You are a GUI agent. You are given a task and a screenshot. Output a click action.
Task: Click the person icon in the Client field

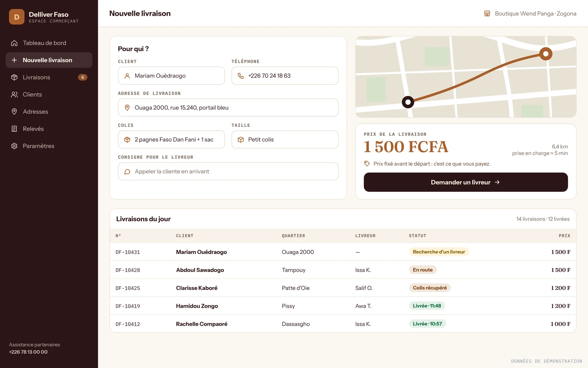click(x=127, y=76)
